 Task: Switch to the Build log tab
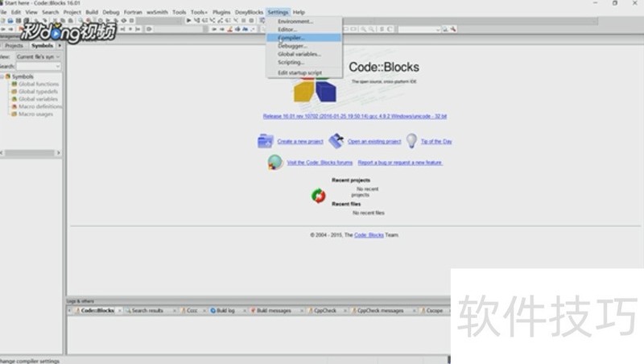click(225, 311)
